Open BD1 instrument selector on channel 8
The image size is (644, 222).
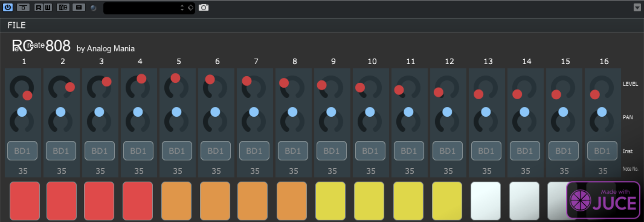(x=293, y=151)
